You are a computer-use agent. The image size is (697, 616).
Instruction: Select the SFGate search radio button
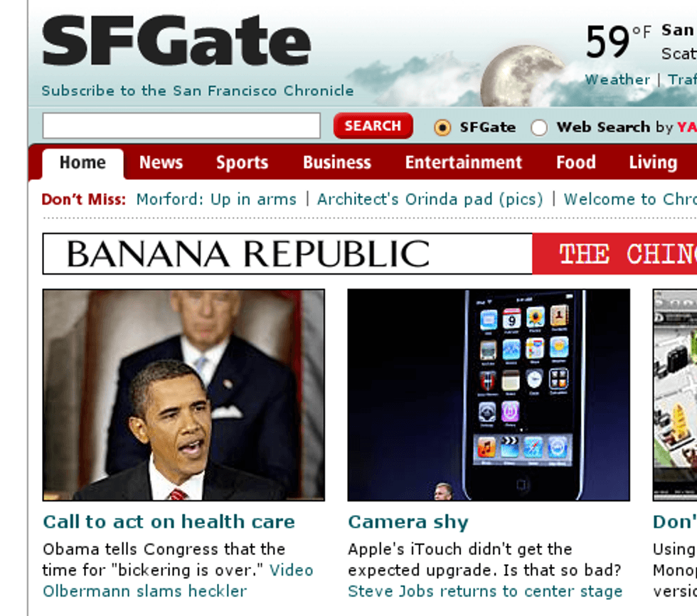coord(442,127)
